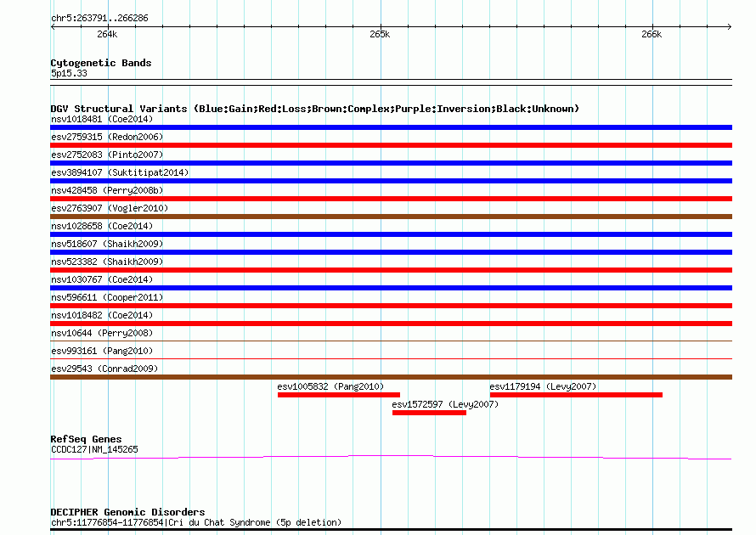
Task: Click the esv1572597 (Levy2007) variant label
Action: point(445,404)
